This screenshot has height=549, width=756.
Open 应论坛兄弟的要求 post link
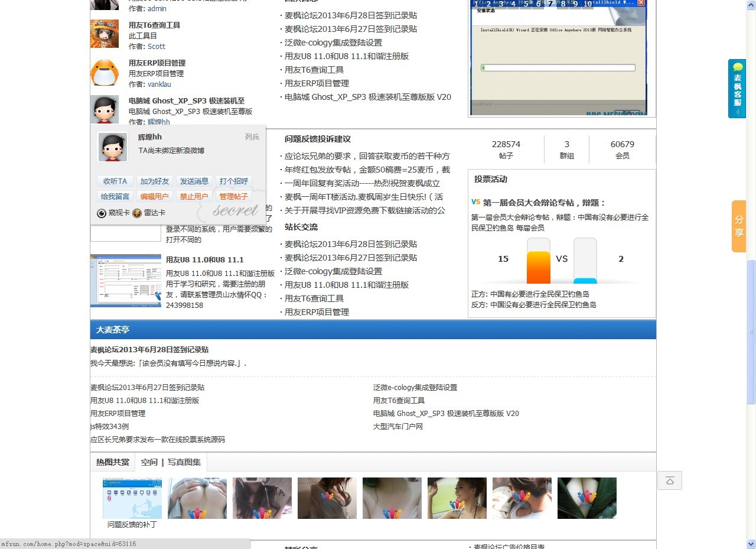pos(367,157)
